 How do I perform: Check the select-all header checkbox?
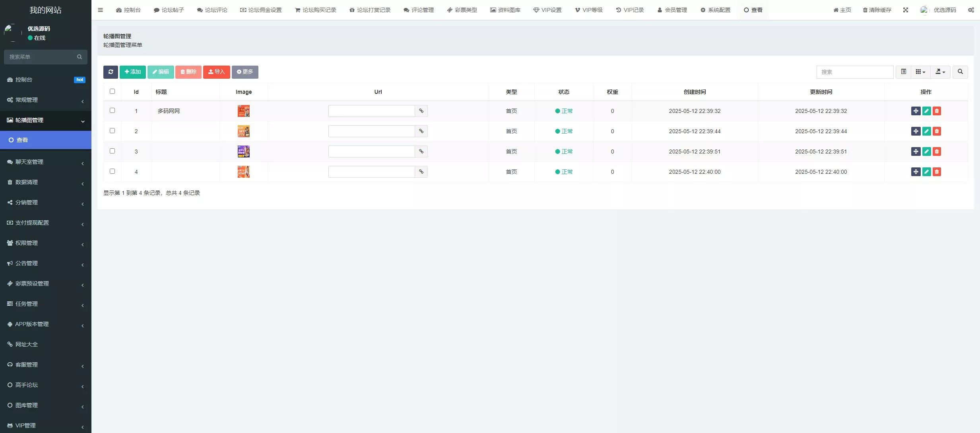pos(112,91)
